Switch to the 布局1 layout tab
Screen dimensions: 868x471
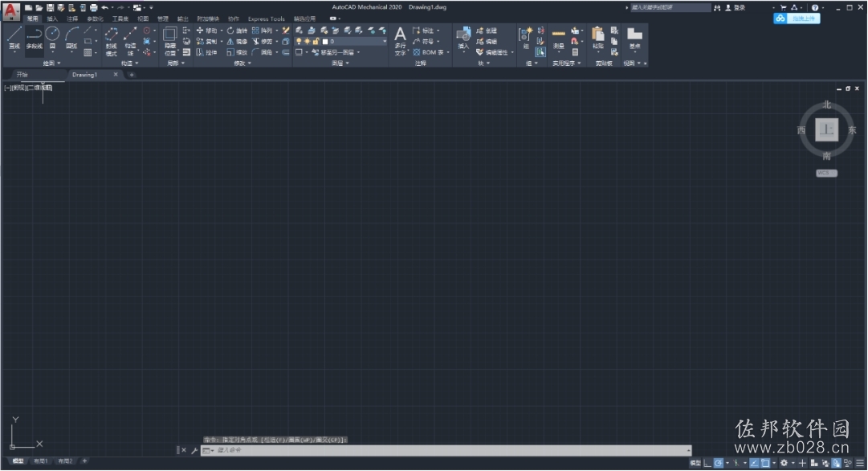(x=40, y=461)
